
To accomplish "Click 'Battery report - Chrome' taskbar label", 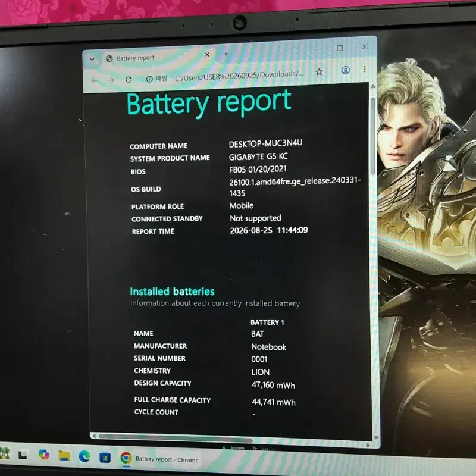I will pyautogui.click(x=167, y=459).
